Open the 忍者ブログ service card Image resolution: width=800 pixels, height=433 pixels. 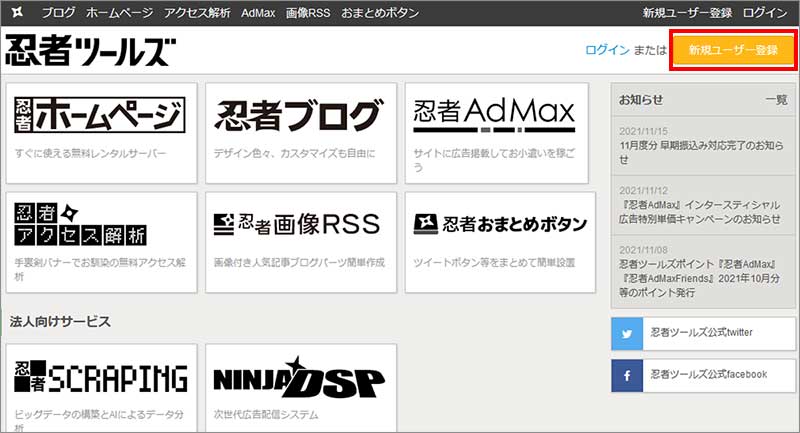point(301,133)
